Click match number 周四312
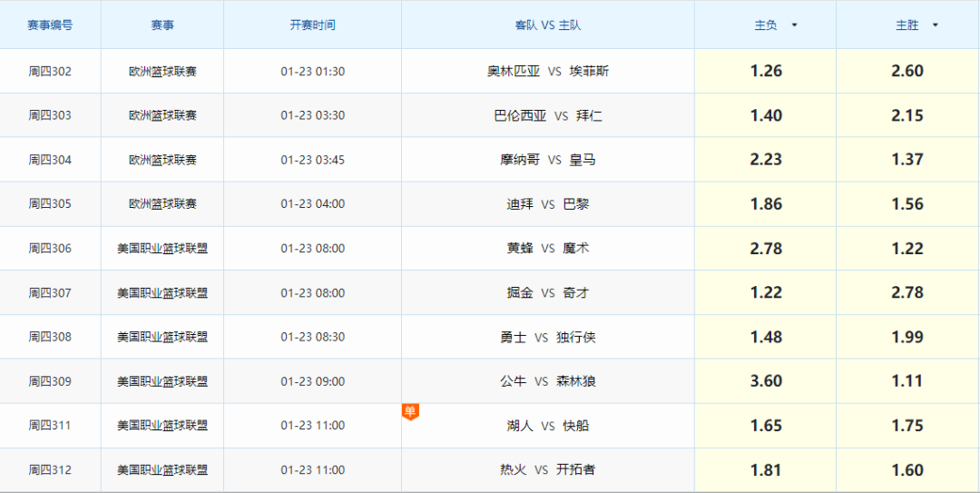 (x=50, y=470)
